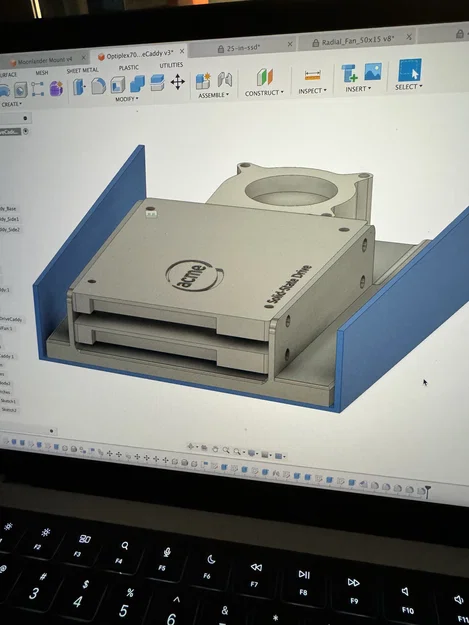Select the Shell tool
The height and width of the screenshot is (625, 469).
(x=118, y=85)
